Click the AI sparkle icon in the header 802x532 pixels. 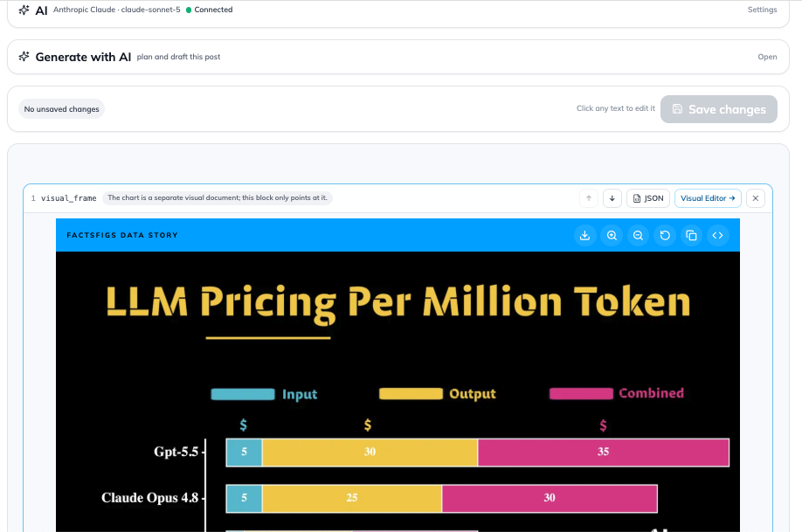pos(24,10)
